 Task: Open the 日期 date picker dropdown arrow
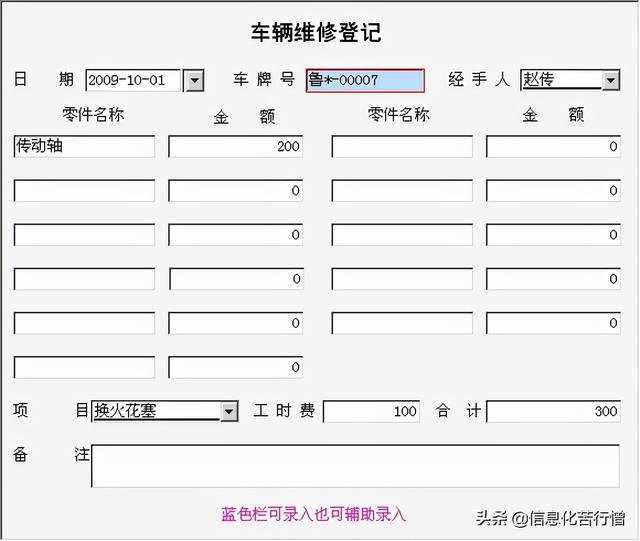tap(194, 80)
